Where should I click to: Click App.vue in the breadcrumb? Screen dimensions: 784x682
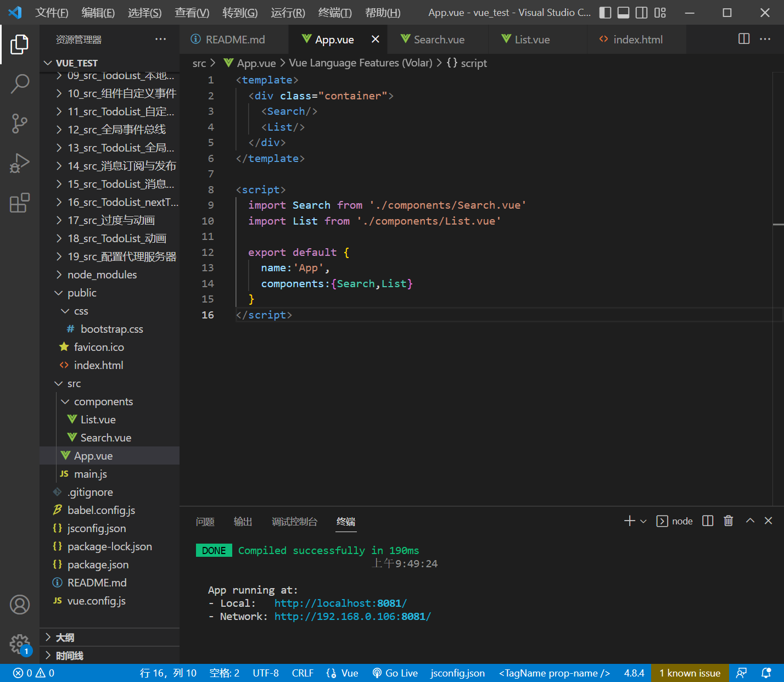[250, 63]
